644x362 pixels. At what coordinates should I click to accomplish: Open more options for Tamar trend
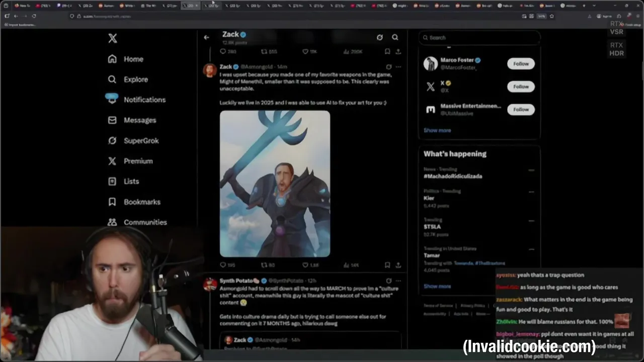(x=531, y=249)
